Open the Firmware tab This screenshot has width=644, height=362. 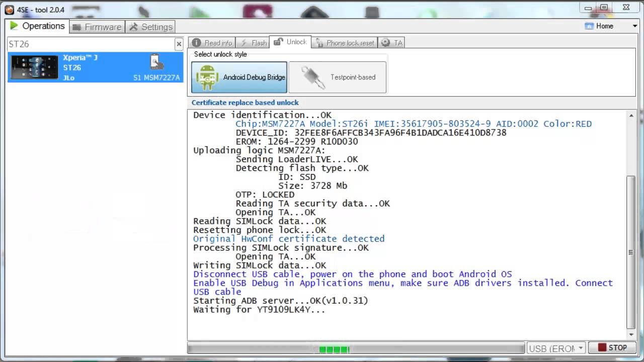pos(97,27)
